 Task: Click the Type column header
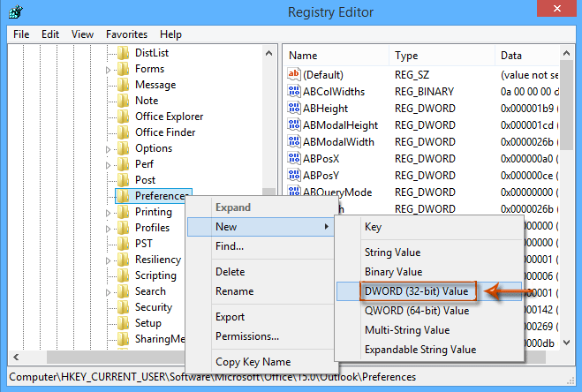tap(406, 55)
